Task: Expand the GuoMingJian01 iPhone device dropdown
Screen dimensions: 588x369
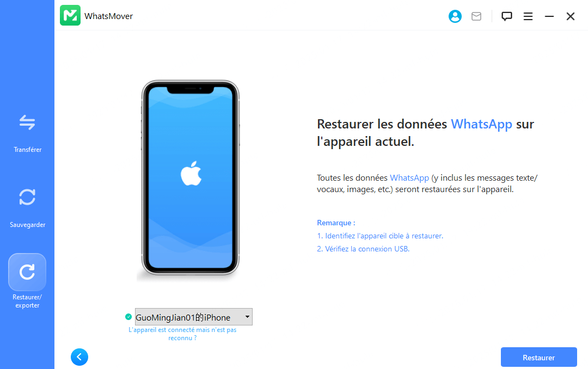Action: [193, 317]
